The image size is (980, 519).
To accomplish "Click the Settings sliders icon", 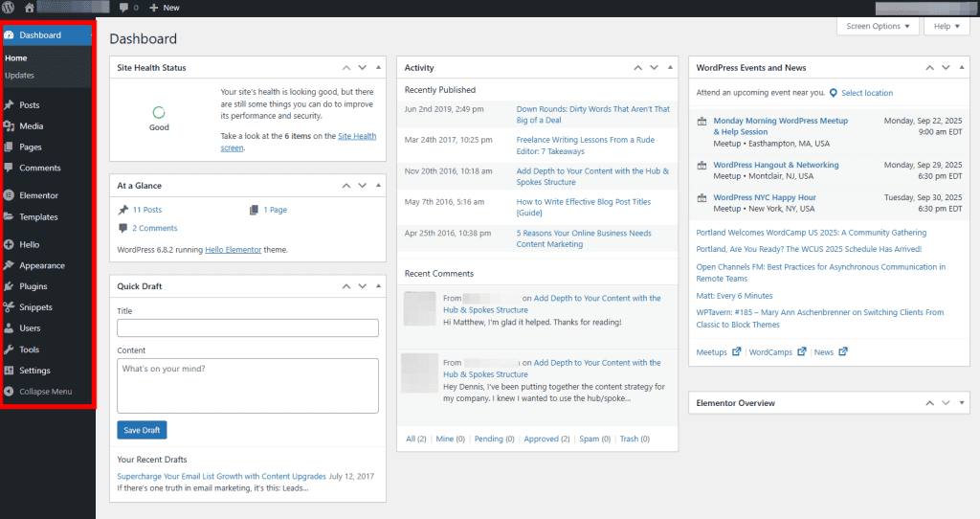I will click(9, 371).
